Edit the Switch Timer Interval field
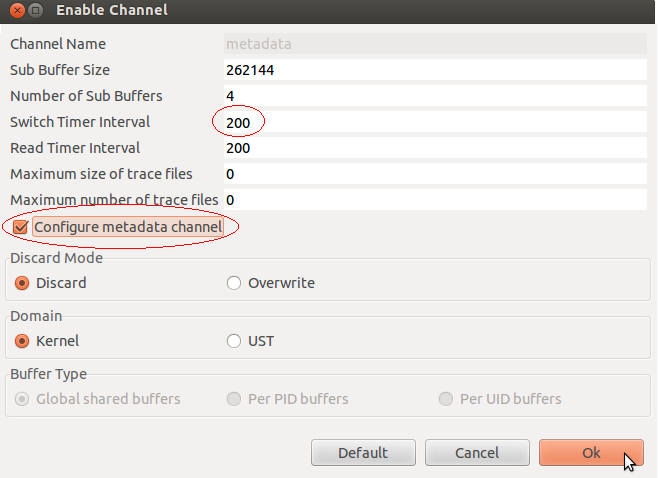658x478 pixels. tap(434, 122)
